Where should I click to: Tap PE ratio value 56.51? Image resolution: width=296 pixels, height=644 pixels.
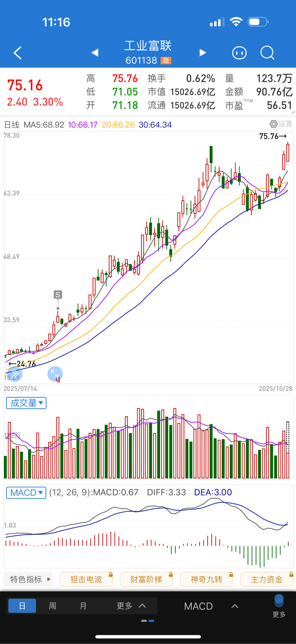pos(279,105)
